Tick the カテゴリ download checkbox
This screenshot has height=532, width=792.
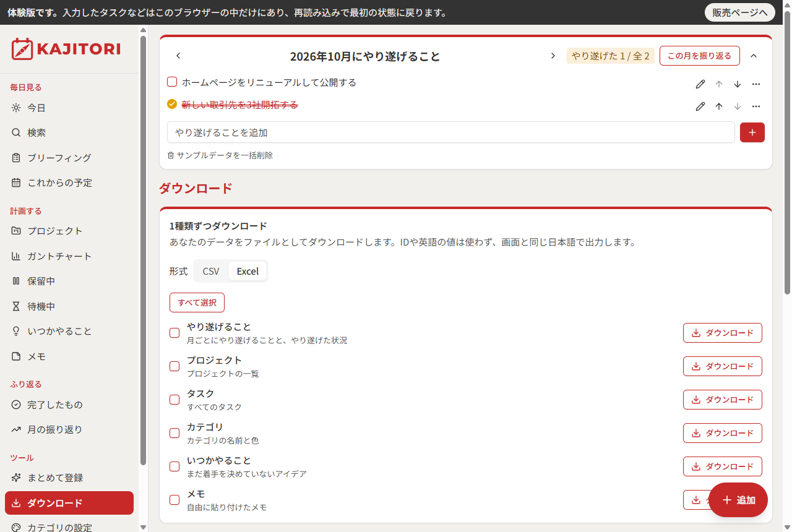coord(174,433)
